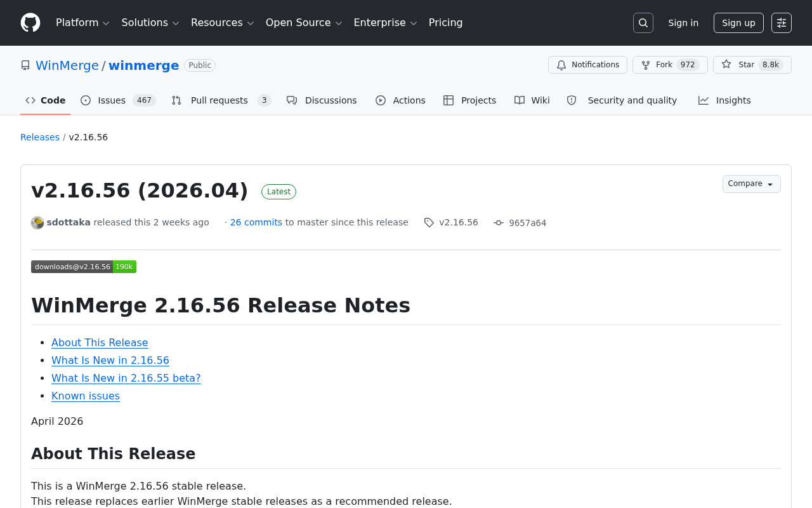Screen dimensions: 812x508
Task: Expand the Enterprise menu
Action: 386,23
